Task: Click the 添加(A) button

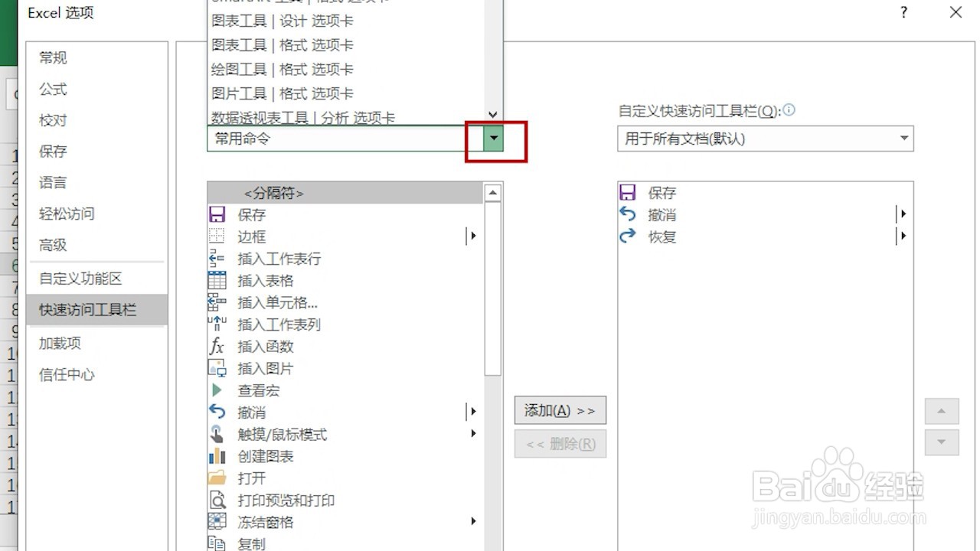Action: click(x=560, y=410)
